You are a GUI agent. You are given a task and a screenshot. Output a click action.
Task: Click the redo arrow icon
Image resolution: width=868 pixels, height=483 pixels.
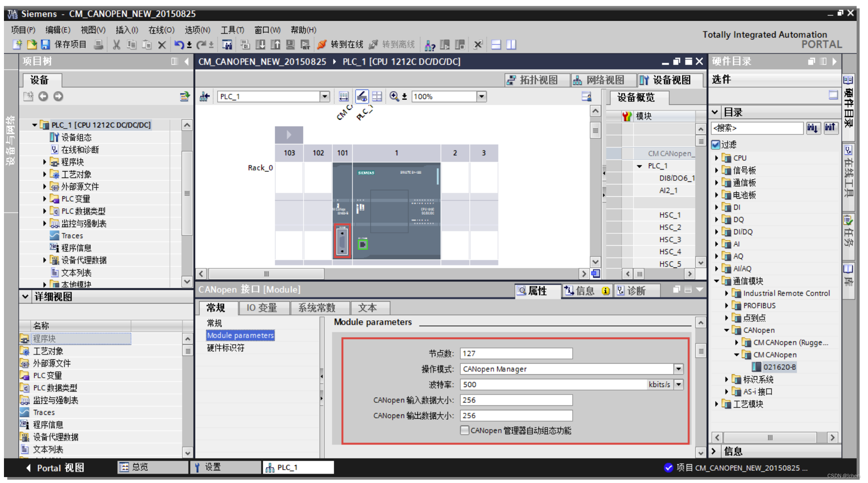202,45
